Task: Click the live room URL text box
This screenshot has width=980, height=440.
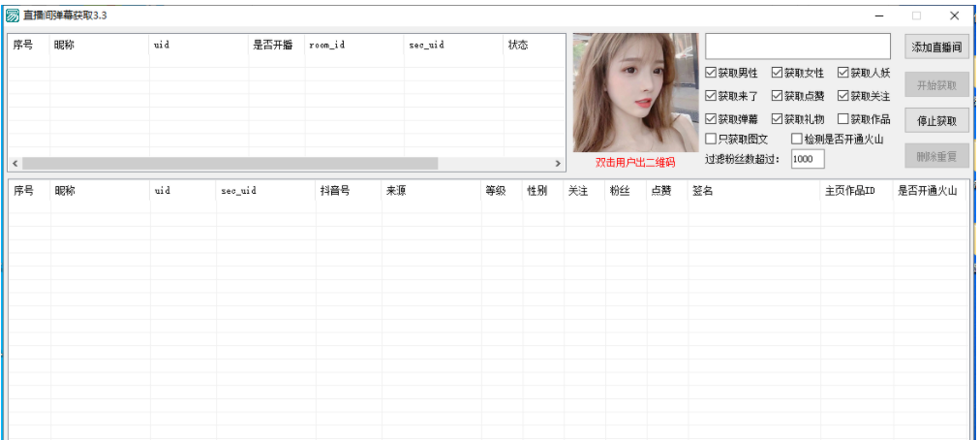Action: [797, 47]
